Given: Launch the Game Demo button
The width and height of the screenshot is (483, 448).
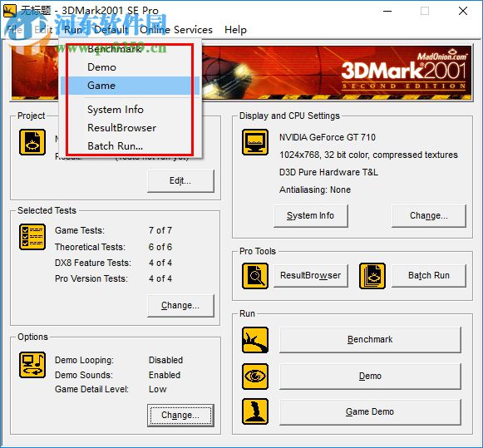Looking at the screenshot, I should 370,412.
